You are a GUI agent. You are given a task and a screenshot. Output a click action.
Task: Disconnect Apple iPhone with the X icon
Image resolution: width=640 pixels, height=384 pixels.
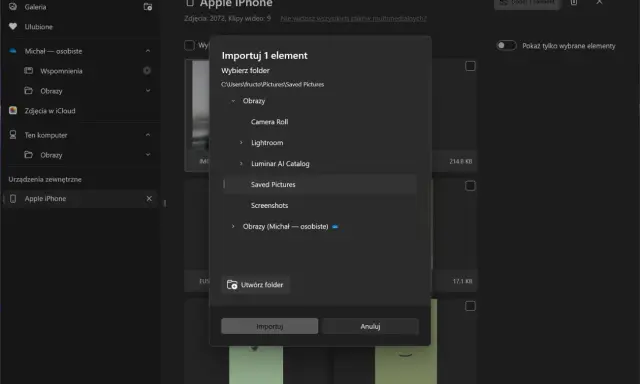(x=149, y=198)
